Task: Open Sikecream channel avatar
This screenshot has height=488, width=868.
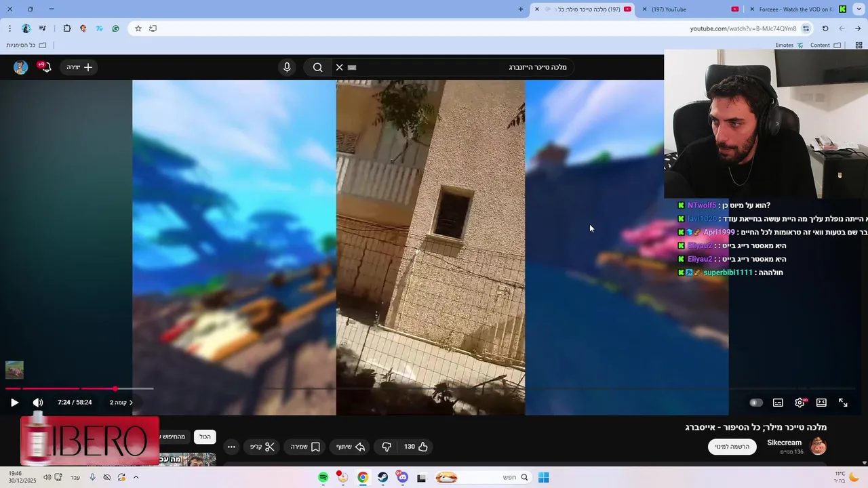Action: (x=818, y=446)
